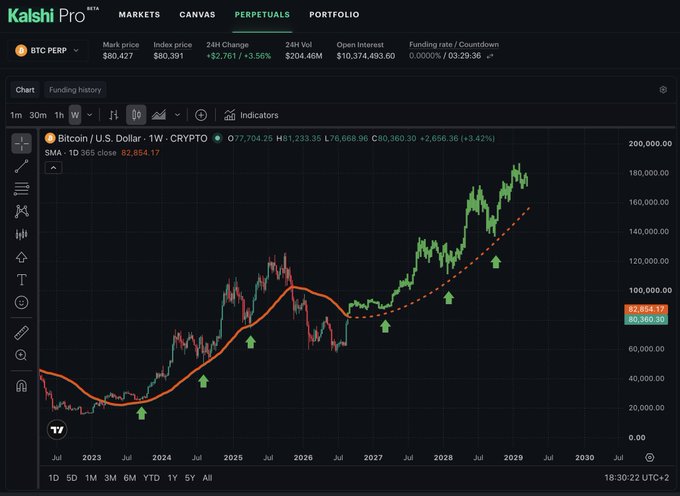This screenshot has width=680, height=496.
Task: Set range to 1Y
Action: coord(173,478)
